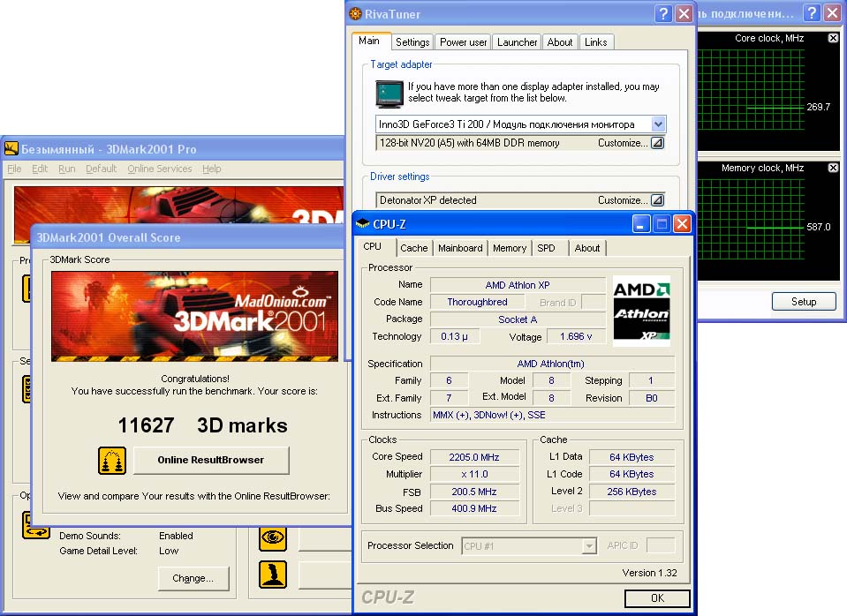
Task: Click the Level 2 cache 256 KBytes value
Action: pos(631,492)
